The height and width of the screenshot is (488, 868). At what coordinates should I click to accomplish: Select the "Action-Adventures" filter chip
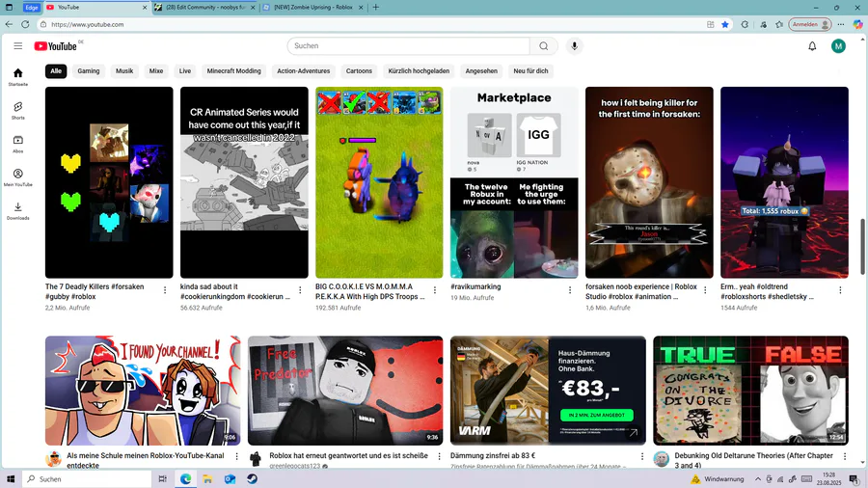click(304, 70)
